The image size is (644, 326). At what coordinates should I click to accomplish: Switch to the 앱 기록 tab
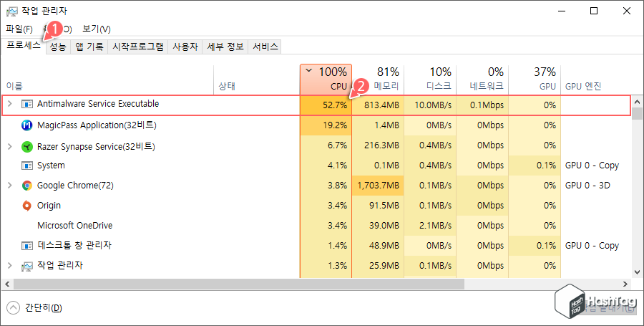89,47
